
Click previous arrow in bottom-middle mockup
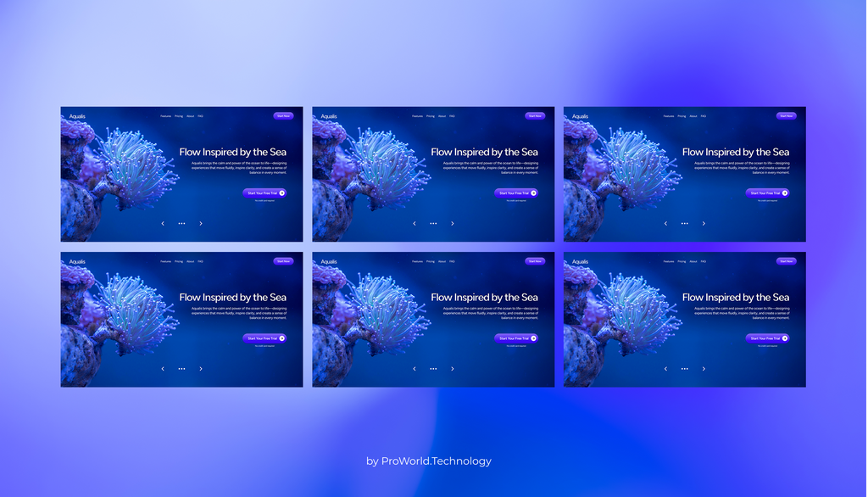(x=414, y=368)
